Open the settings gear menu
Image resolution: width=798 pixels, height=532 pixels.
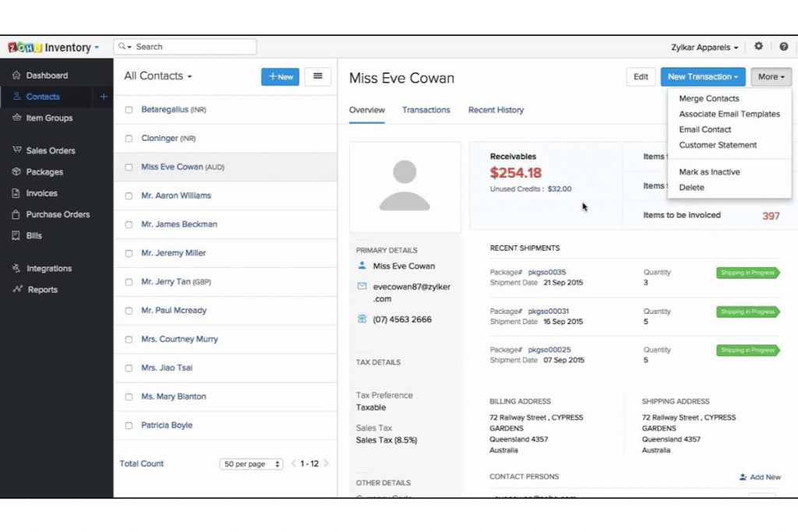[x=758, y=47]
